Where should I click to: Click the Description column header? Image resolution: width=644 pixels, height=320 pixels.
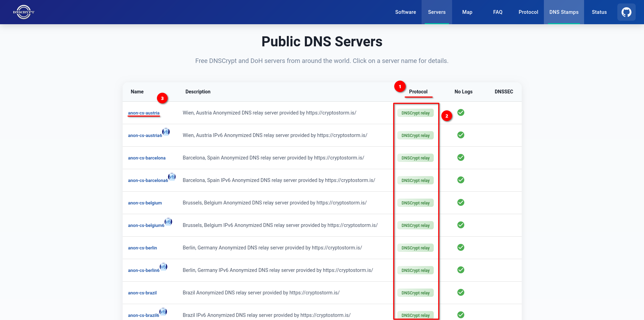tap(198, 92)
